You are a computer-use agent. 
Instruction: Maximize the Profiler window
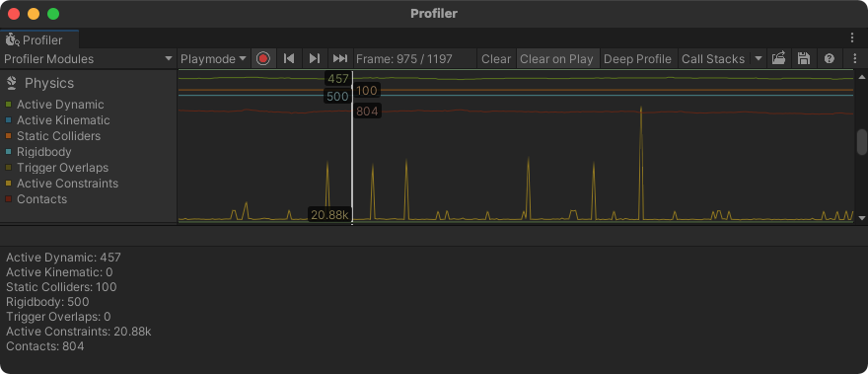click(53, 14)
